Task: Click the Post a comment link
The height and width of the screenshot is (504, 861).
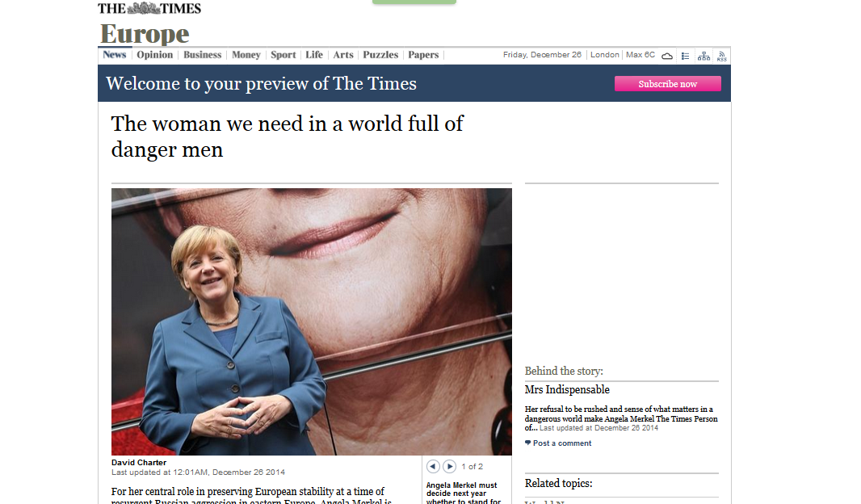Action: [x=562, y=443]
